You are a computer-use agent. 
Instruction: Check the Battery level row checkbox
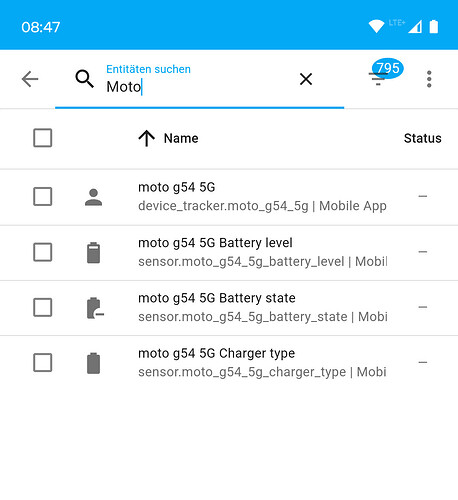pos(43,252)
